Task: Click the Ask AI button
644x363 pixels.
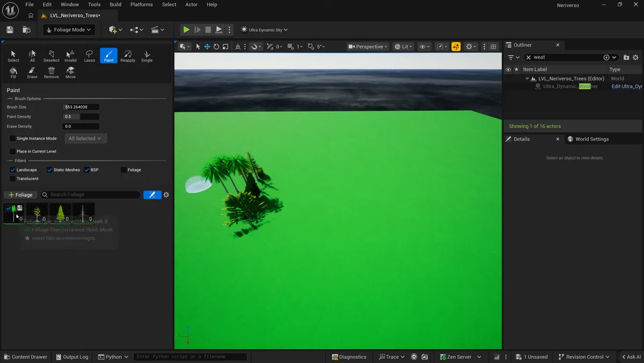Action: (631, 357)
